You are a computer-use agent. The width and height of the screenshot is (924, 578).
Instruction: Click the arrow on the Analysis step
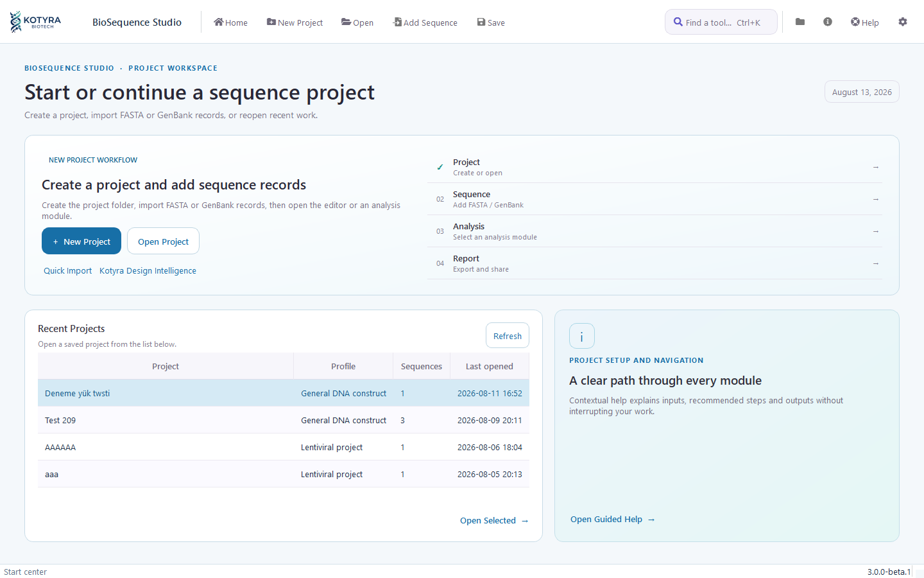[x=876, y=231]
